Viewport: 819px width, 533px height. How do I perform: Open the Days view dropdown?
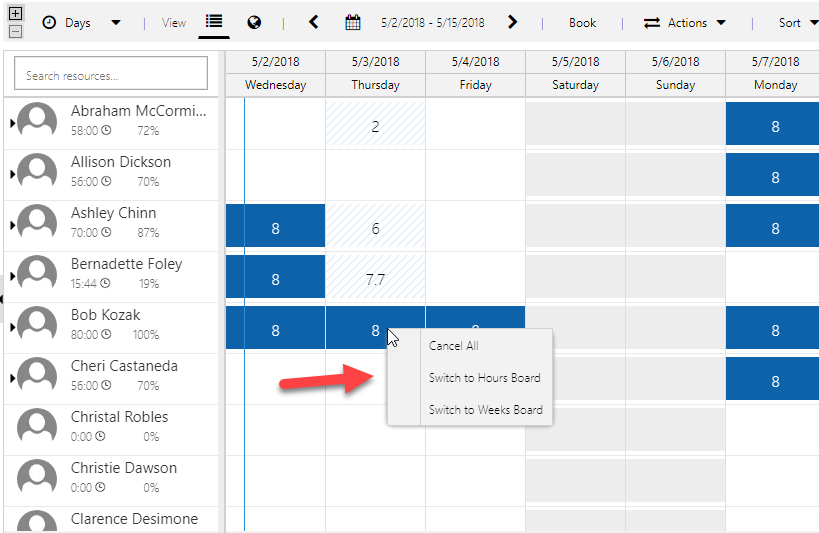point(82,22)
